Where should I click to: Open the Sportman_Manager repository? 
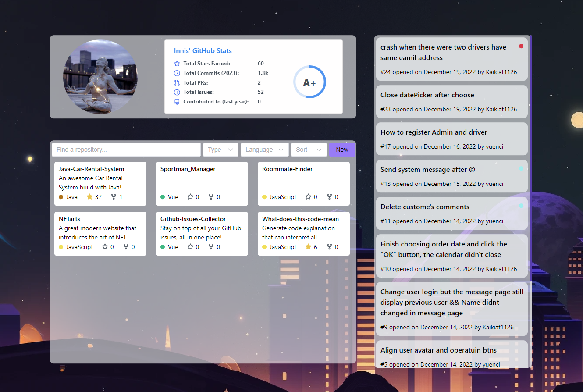click(188, 169)
